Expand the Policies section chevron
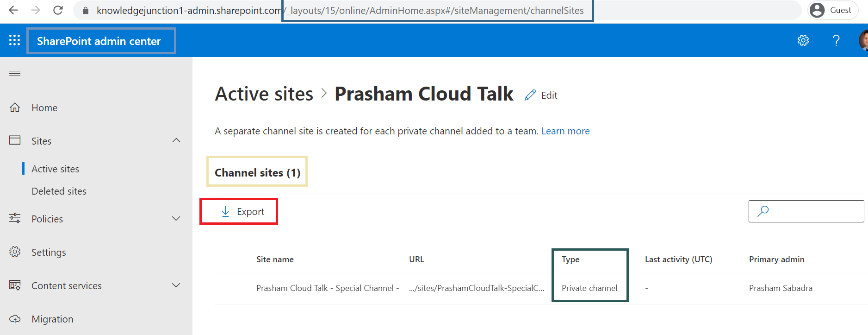The image size is (868, 335). (x=176, y=218)
